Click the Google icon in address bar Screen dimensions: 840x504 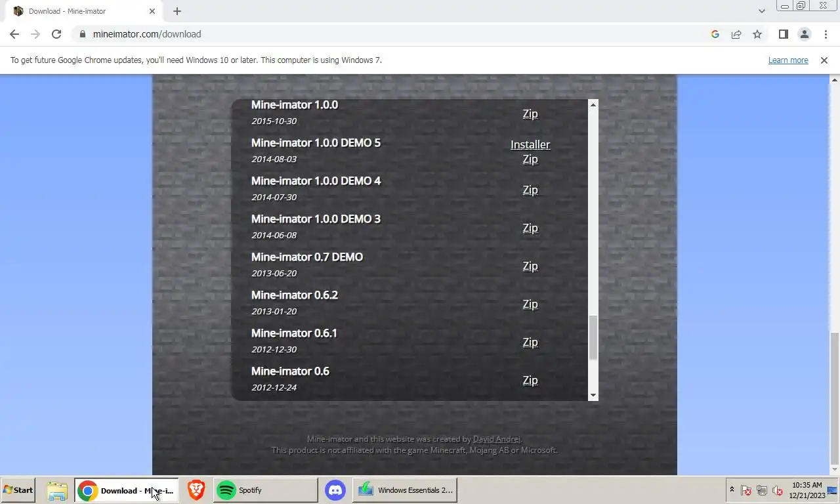click(x=715, y=34)
